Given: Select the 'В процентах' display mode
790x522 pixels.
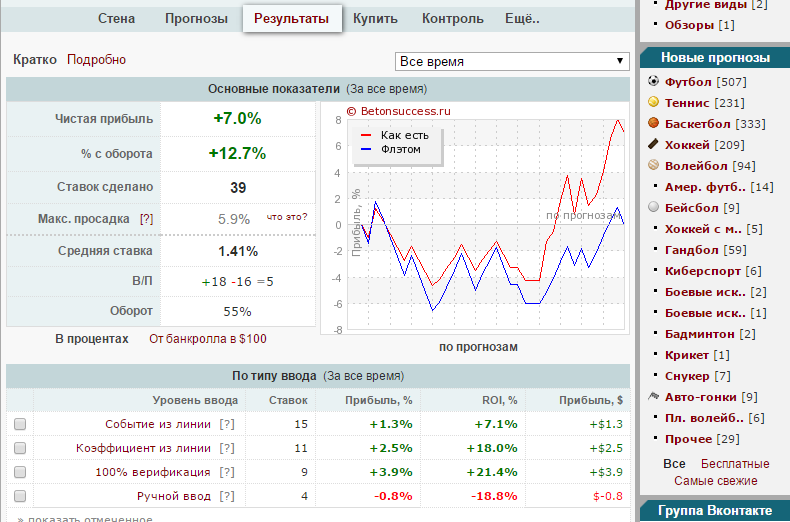Looking at the screenshot, I should tap(92, 339).
